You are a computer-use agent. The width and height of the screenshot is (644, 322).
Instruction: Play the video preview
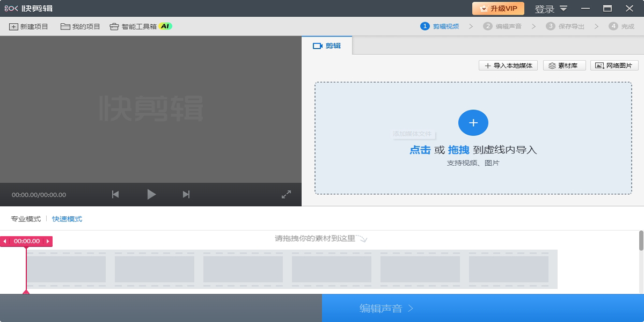(x=151, y=194)
